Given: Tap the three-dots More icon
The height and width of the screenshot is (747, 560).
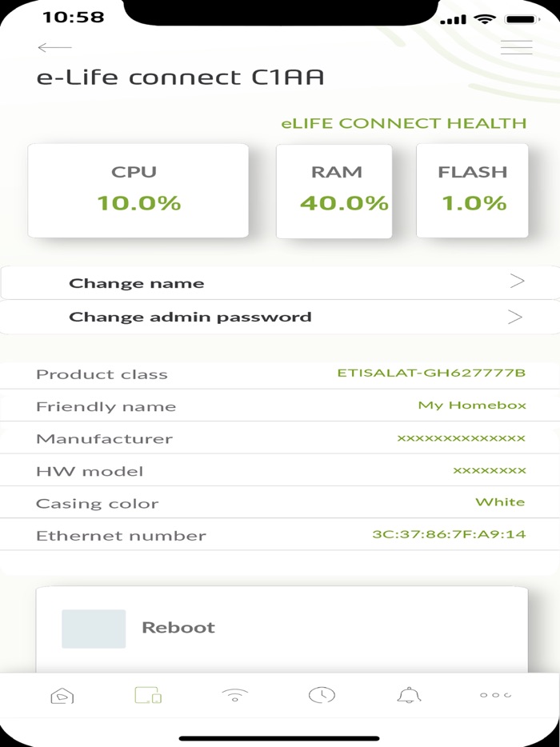Looking at the screenshot, I should click(495, 695).
